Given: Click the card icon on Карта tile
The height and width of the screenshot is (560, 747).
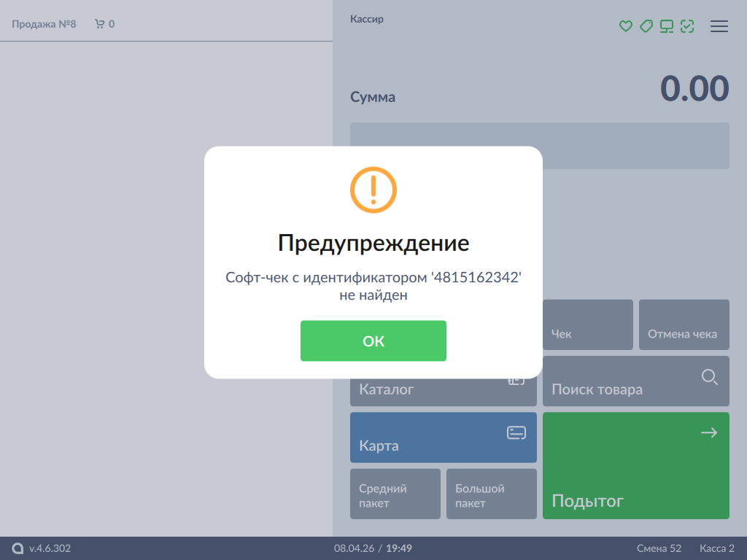Looking at the screenshot, I should point(516,433).
